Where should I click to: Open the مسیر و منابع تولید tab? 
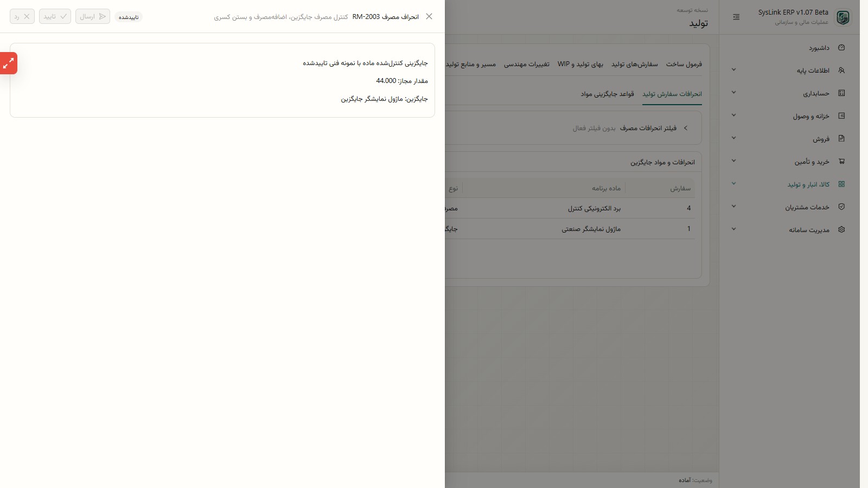click(471, 64)
